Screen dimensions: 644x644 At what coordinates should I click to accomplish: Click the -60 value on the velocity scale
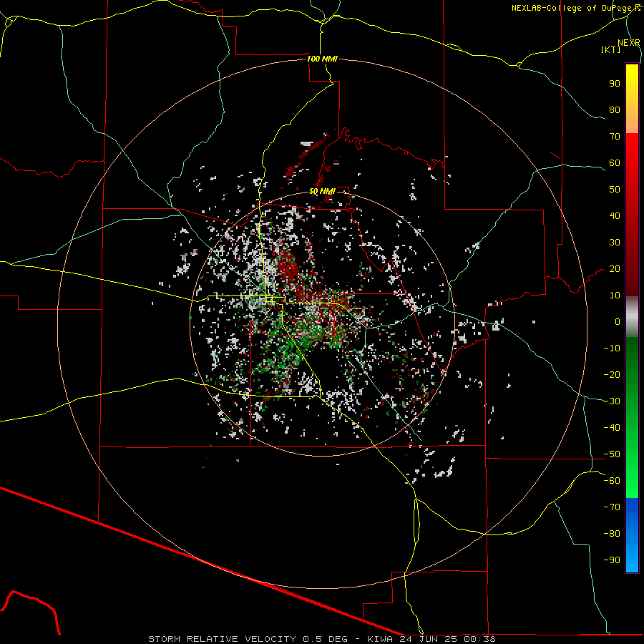click(x=612, y=481)
